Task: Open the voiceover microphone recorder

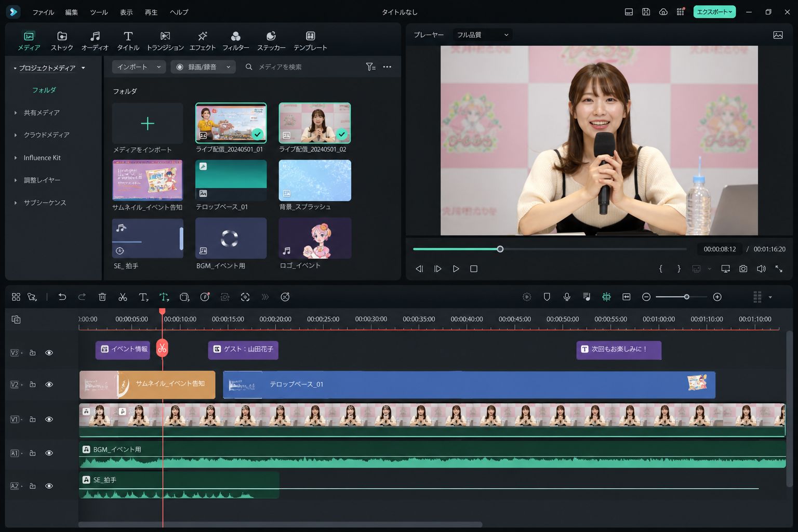Action: (567, 297)
